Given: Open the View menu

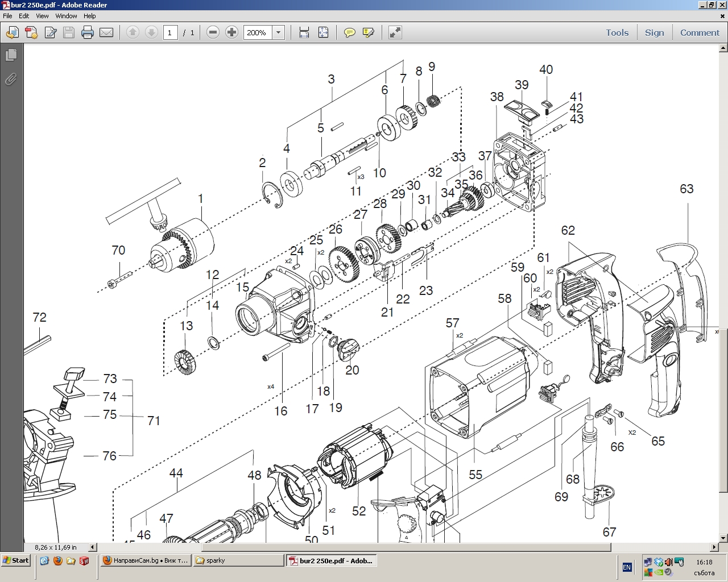Looking at the screenshot, I should (x=42, y=16).
